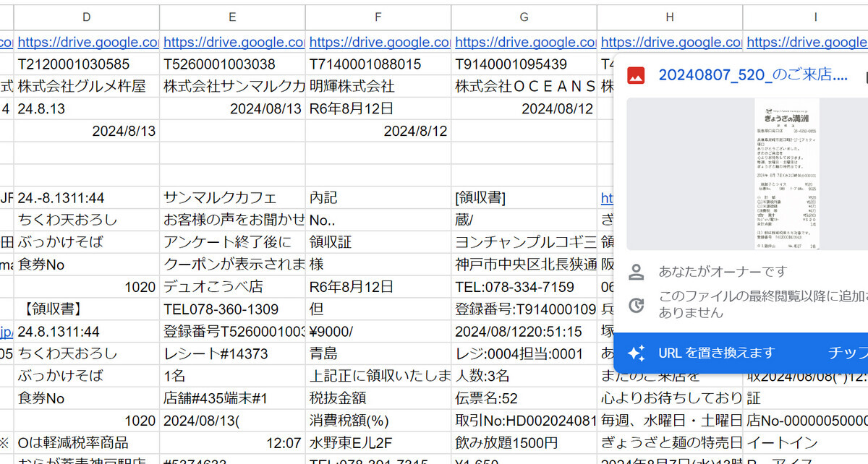Select cell ¥9000/
This screenshot has height=464, width=868.
click(378, 332)
